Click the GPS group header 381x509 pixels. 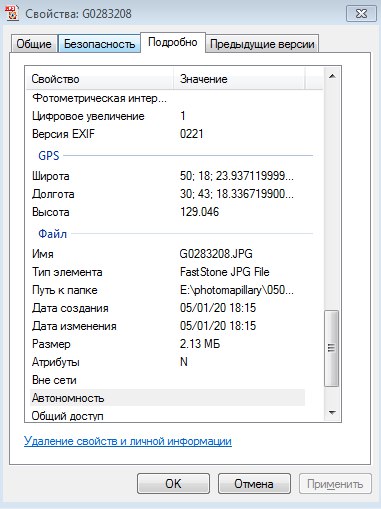click(x=49, y=156)
